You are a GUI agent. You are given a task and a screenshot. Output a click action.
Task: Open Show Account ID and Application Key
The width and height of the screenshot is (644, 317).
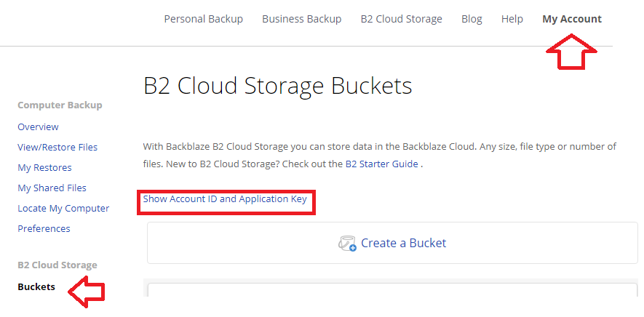(x=225, y=198)
